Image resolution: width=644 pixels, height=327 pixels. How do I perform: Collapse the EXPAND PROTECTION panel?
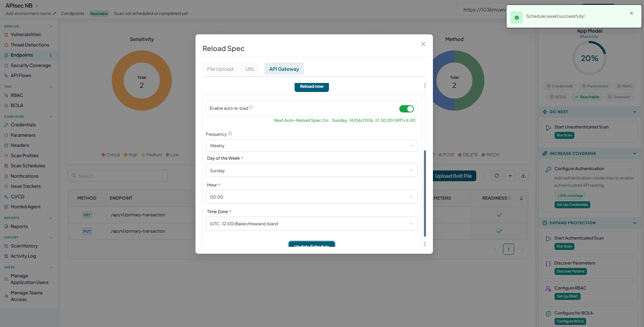[x=635, y=223]
